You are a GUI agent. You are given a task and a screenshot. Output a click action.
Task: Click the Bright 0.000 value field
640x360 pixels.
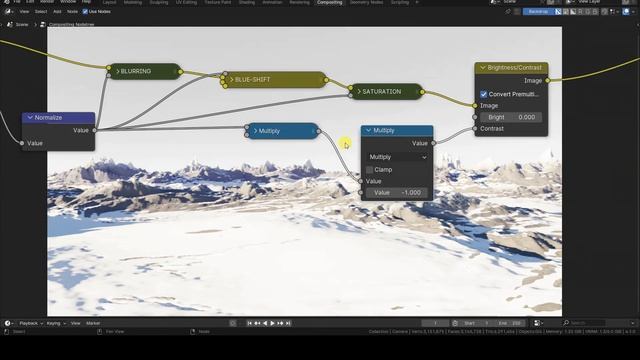tap(511, 117)
